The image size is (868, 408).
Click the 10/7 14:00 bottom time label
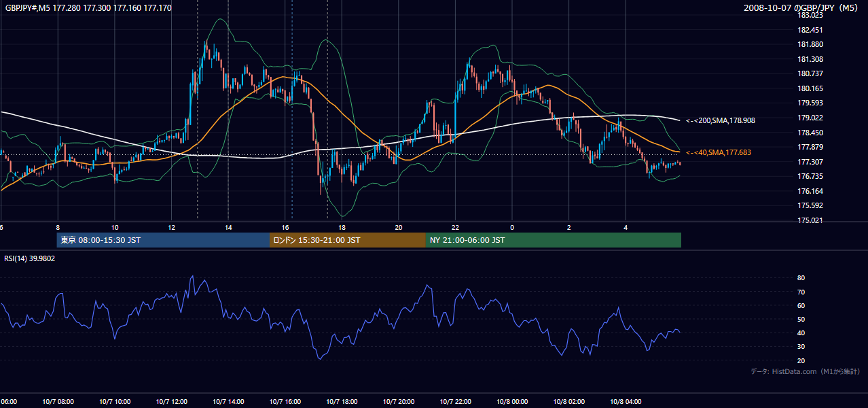[x=228, y=402]
